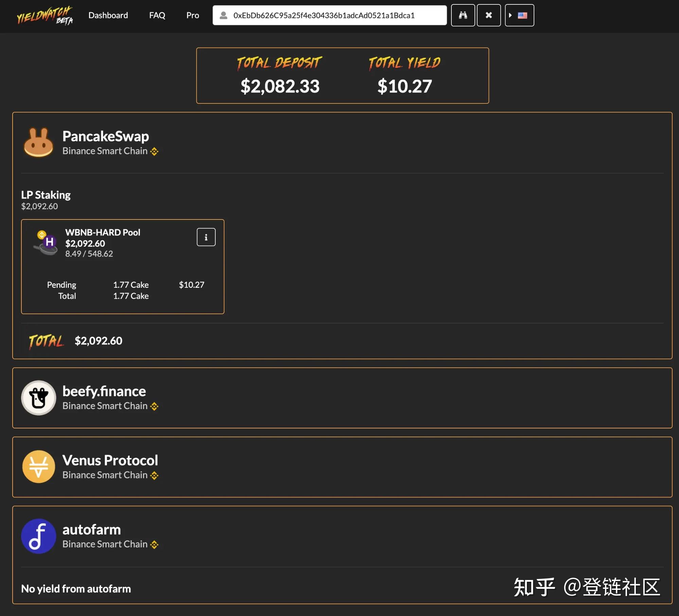The width and height of the screenshot is (679, 616).
Task: Click the beefy.finance cow logo
Action: point(39,398)
